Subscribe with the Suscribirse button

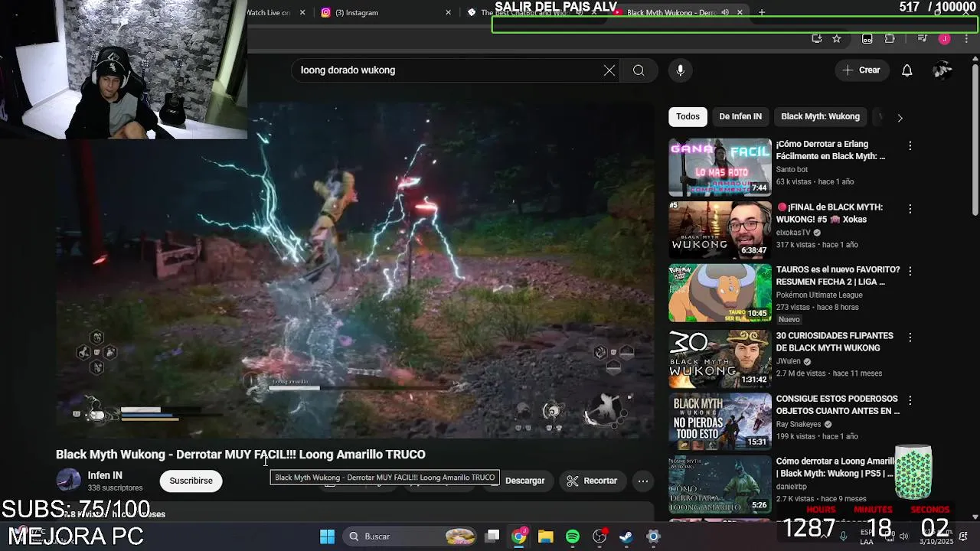191,481
